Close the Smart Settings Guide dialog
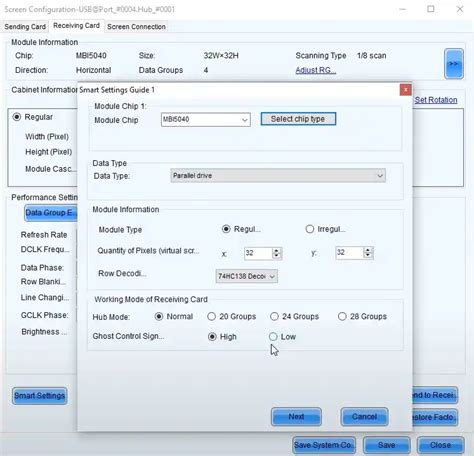Image resolution: width=474 pixels, height=456 pixels. pyautogui.click(x=405, y=90)
